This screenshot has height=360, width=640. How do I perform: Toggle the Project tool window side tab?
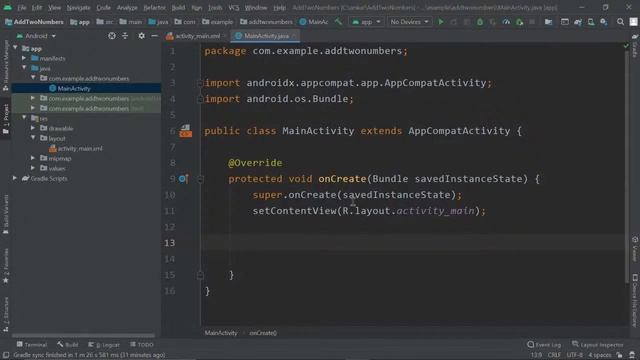point(6,119)
